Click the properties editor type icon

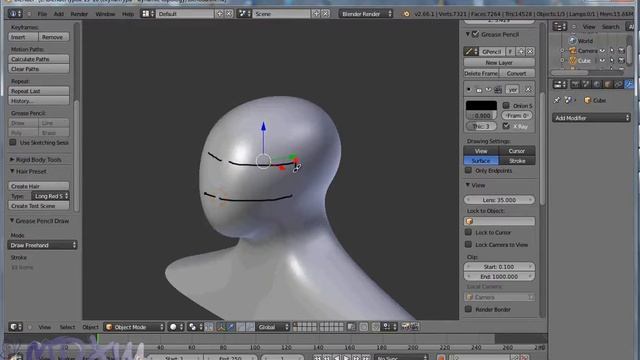(x=560, y=84)
